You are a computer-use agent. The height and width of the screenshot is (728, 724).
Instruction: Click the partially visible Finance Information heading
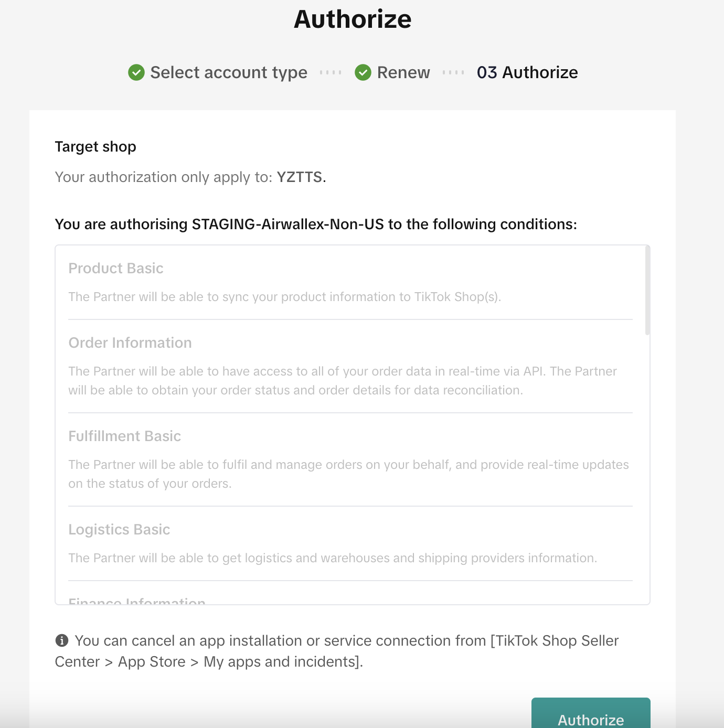pos(137,601)
